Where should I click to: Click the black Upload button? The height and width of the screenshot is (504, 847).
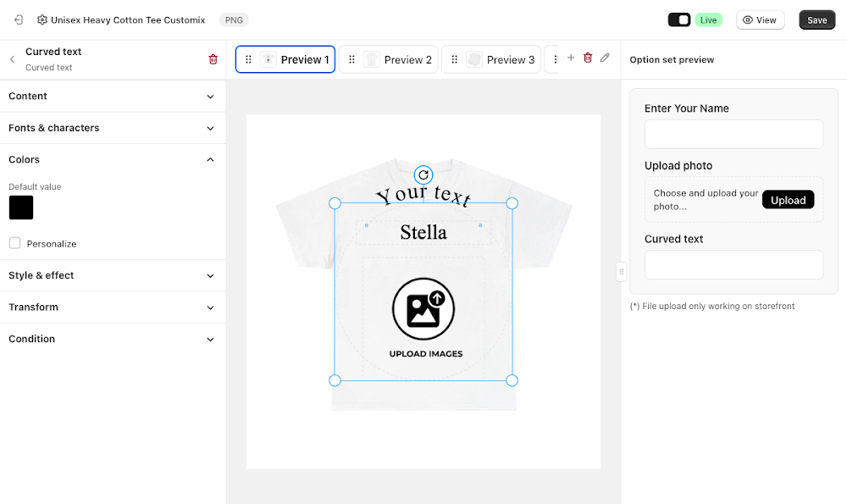tap(788, 200)
